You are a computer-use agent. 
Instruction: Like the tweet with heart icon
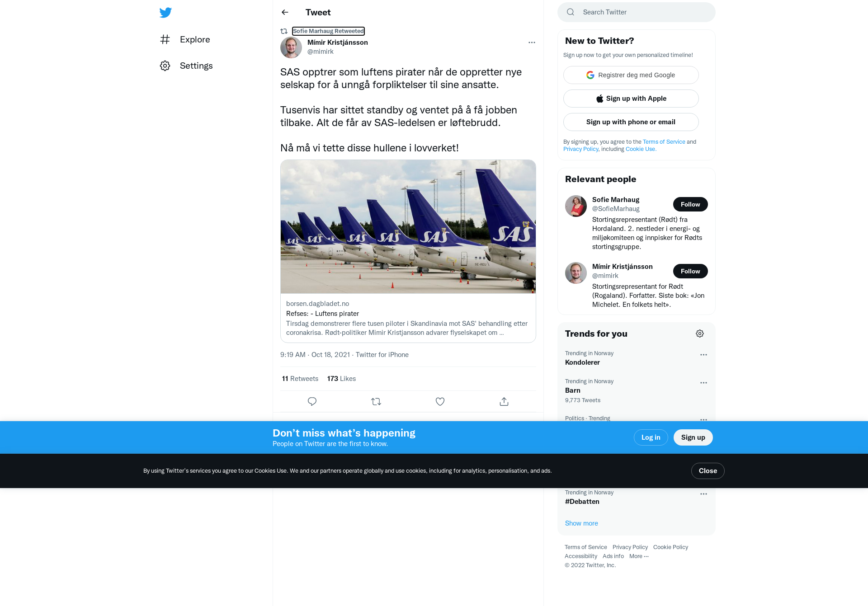(x=440, y=401)
